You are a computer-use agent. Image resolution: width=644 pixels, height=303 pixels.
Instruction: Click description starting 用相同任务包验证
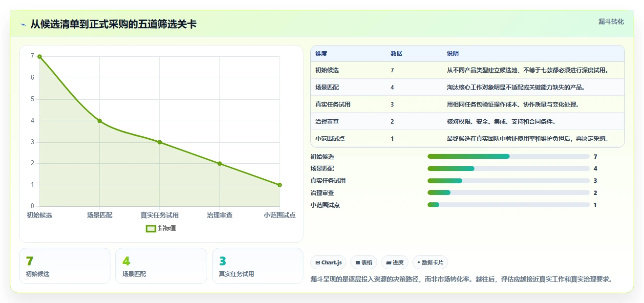(514, 105)
